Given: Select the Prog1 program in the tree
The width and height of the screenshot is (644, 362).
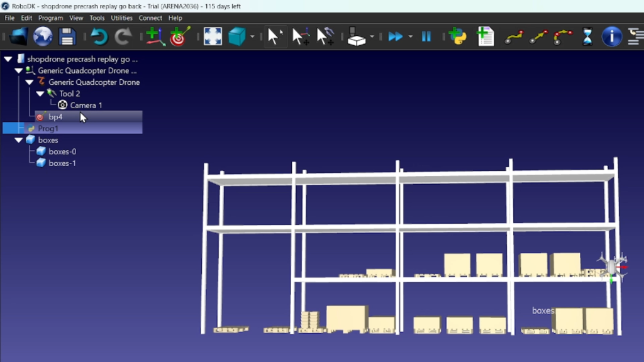Looking at the screenshot, I should pos(48,128).
